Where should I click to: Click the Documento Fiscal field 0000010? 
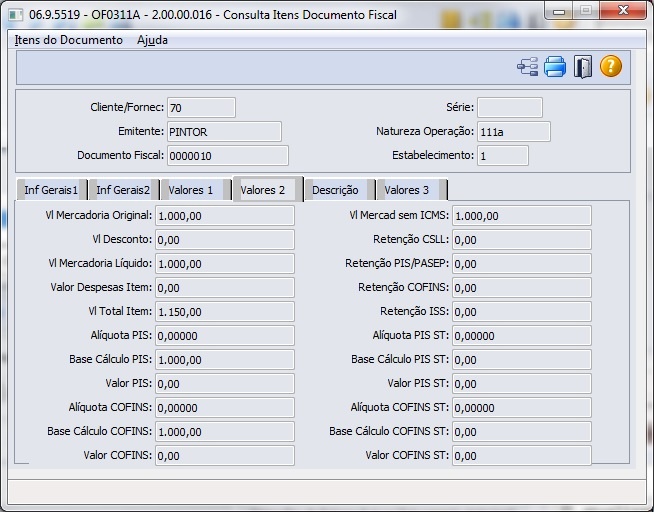click(228, 156)
